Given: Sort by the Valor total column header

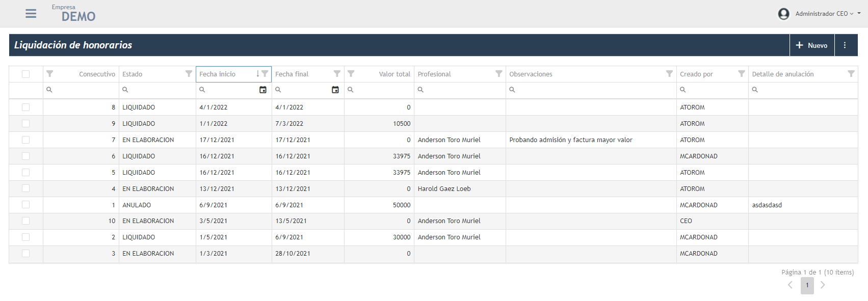Looking at the screenshot, I should 394,74.
